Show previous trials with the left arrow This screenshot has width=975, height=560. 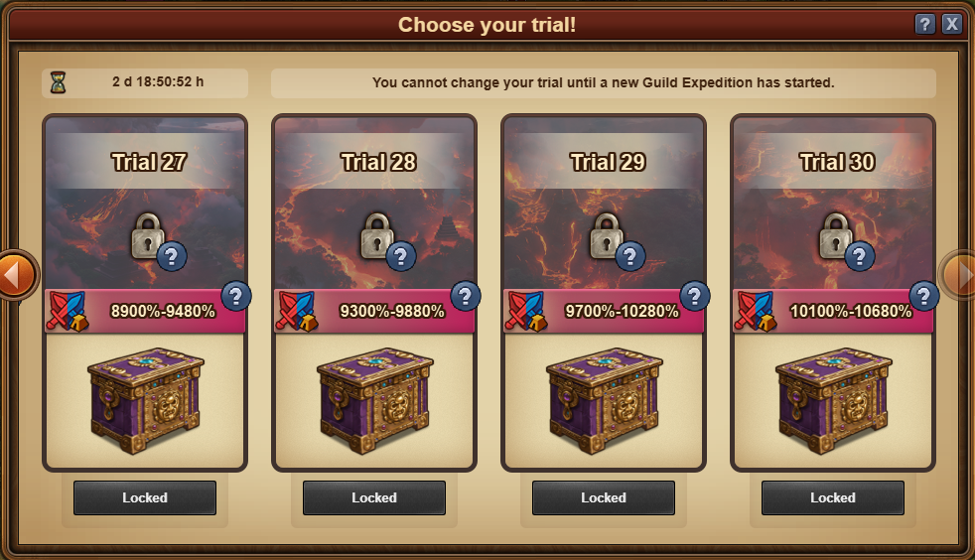[15, 275]
